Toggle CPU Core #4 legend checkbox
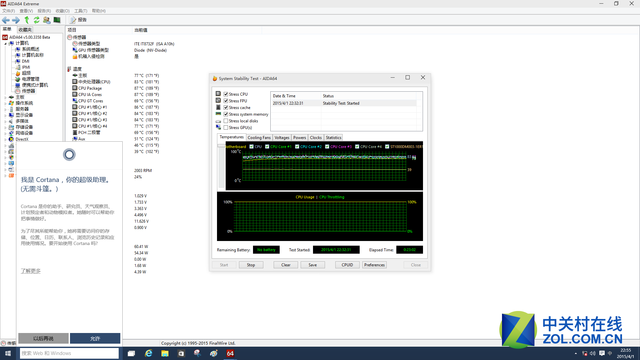Image resolution: width=640 pixels, height=360 pixels. click(357, 147)
